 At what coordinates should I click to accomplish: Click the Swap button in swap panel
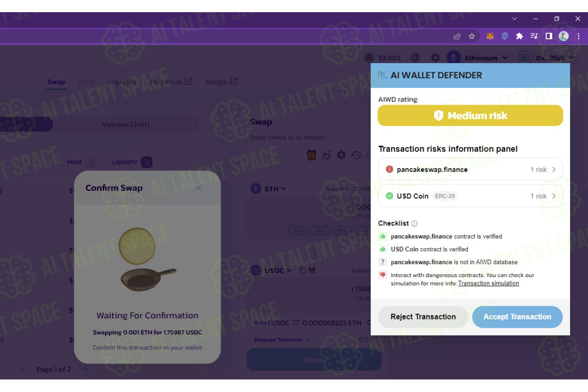click(x=314, y=359)
